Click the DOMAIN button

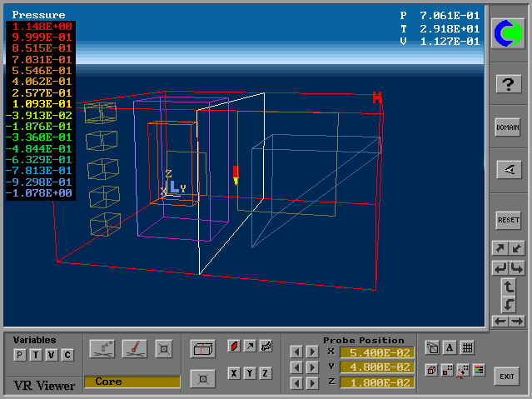pyautogui.click(x=508, y=127)
